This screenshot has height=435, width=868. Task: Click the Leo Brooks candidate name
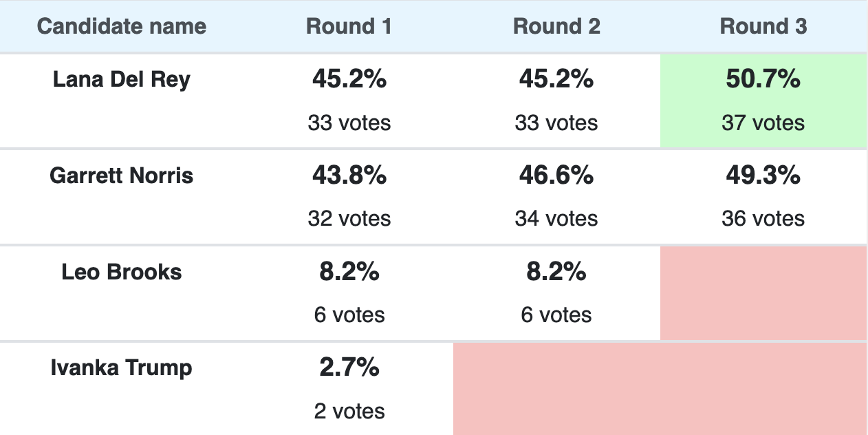[x=122, y=272]
